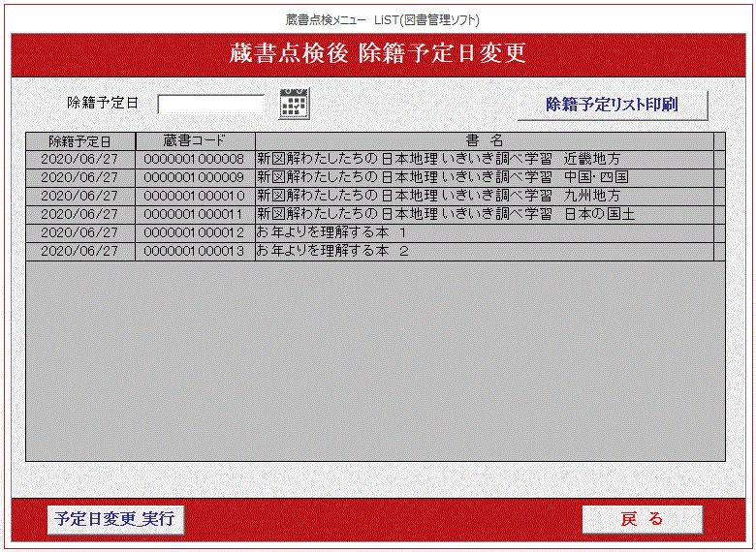The width and height of the screenshot is (756, 552).
Task: Click the date cell for code 0000001000012
Action: tap(80, 232)
